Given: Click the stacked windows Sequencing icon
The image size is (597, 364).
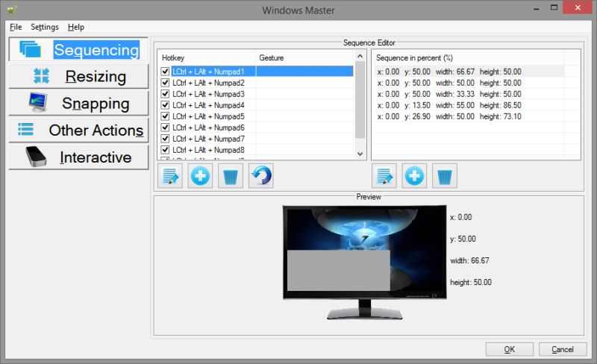Looking at the screenshot, I should pyautogui.click(x=30, y=49).
